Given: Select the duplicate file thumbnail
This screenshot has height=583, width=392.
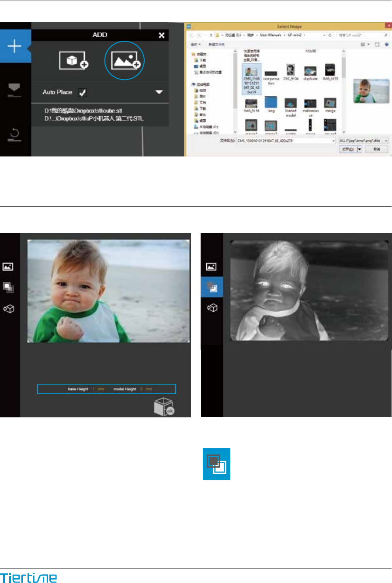Looking at the screenshot, I should 310,73.
